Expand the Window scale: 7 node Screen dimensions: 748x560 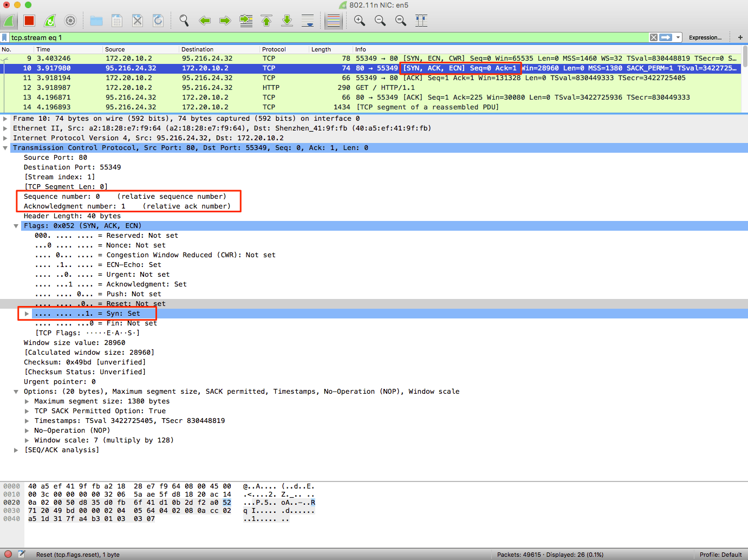coord(27,440)
